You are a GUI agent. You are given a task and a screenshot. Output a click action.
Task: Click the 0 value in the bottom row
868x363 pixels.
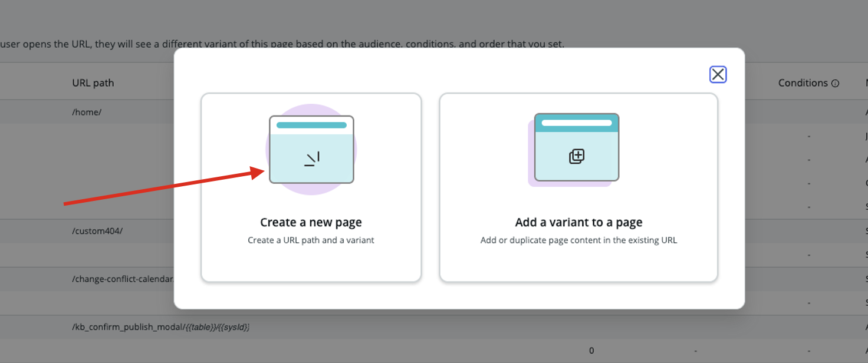(x=591, y=351)
